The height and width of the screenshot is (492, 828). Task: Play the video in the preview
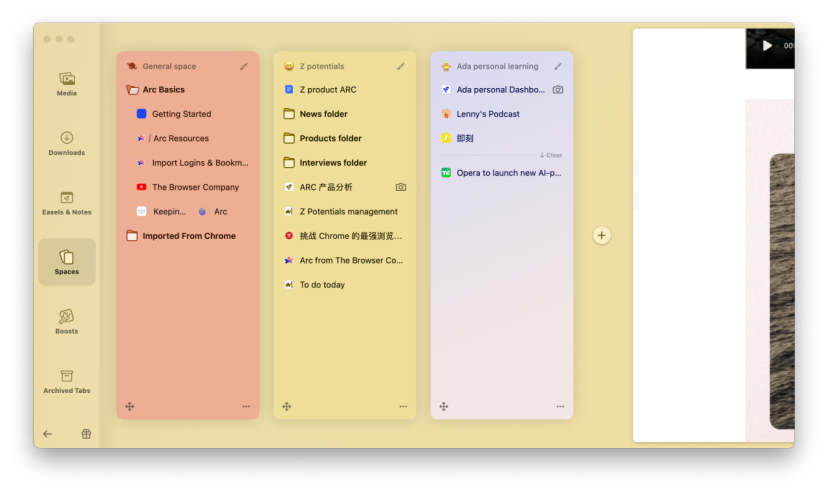[x=767, y=45]
